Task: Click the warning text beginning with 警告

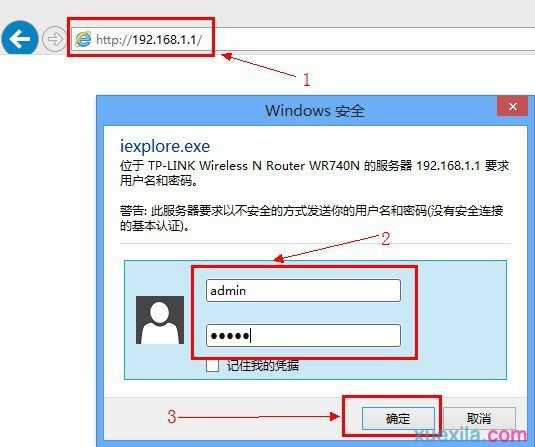Action: point(312,218)
